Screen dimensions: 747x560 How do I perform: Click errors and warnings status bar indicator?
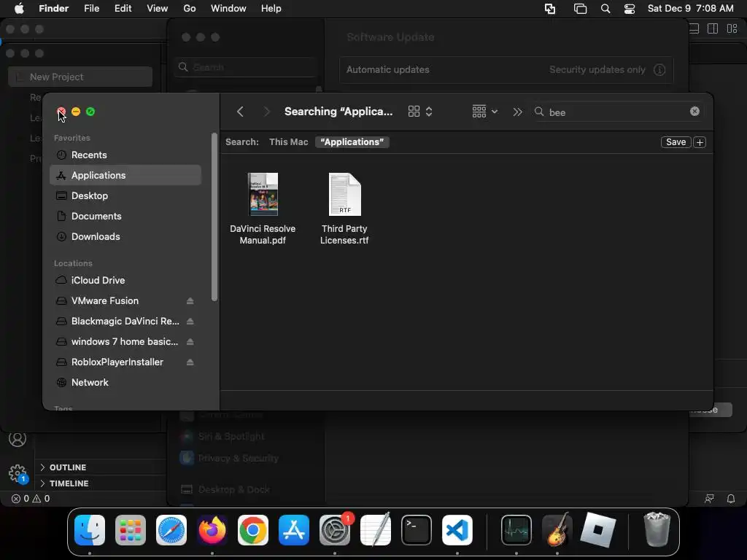click(x=31, y=499)
